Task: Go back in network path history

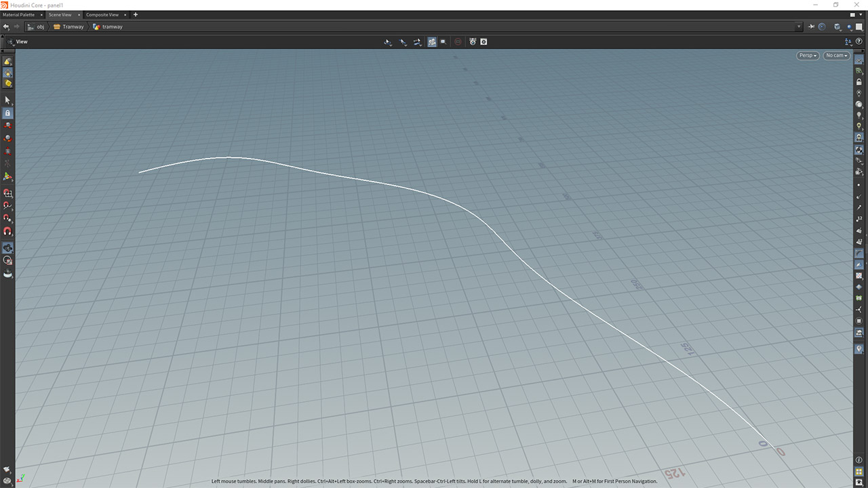Action: (x=6, y=26)
